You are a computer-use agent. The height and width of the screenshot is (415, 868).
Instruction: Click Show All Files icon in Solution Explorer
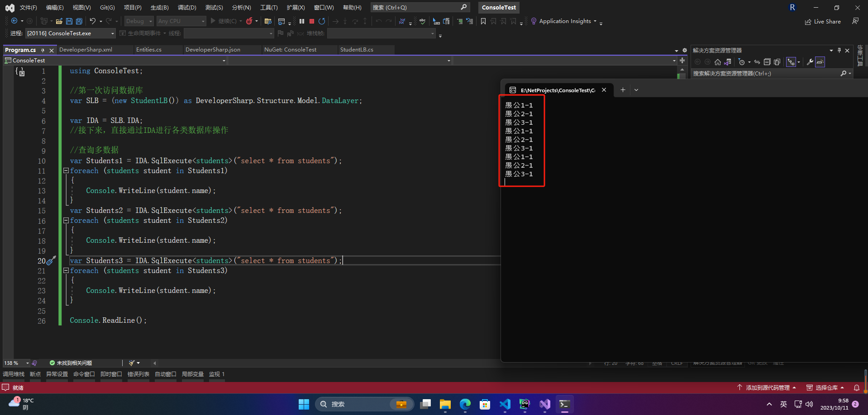(x=777, y=62)
